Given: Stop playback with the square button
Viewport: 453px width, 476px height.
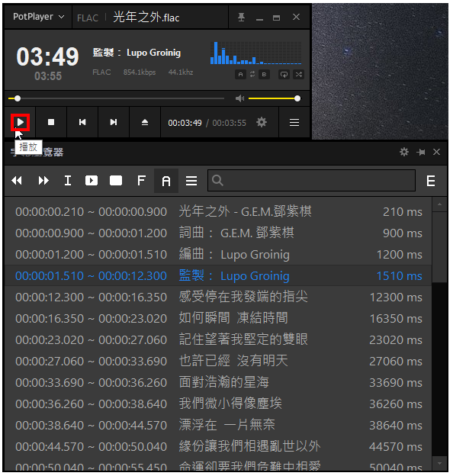Looking at the screenshot, I should [51, 122].
